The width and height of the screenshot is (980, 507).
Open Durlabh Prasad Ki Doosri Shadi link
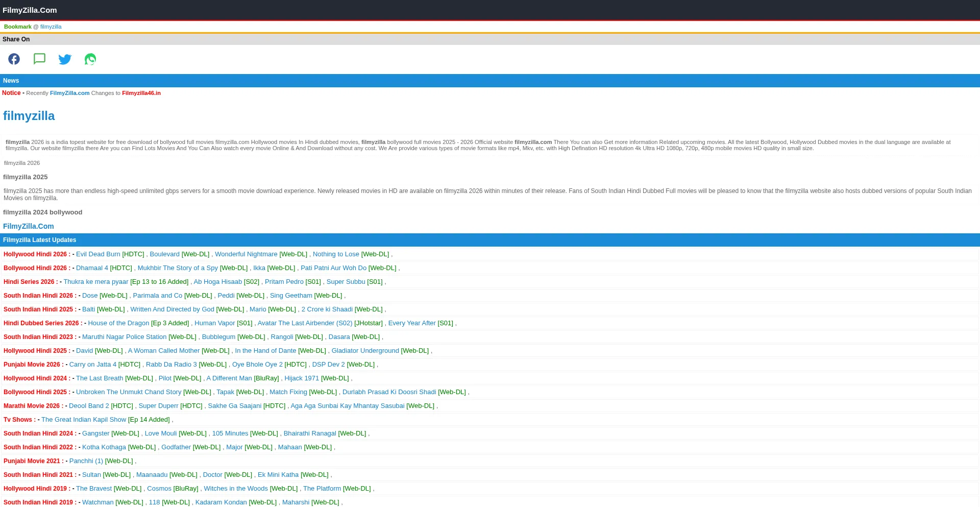pos(389,392)
